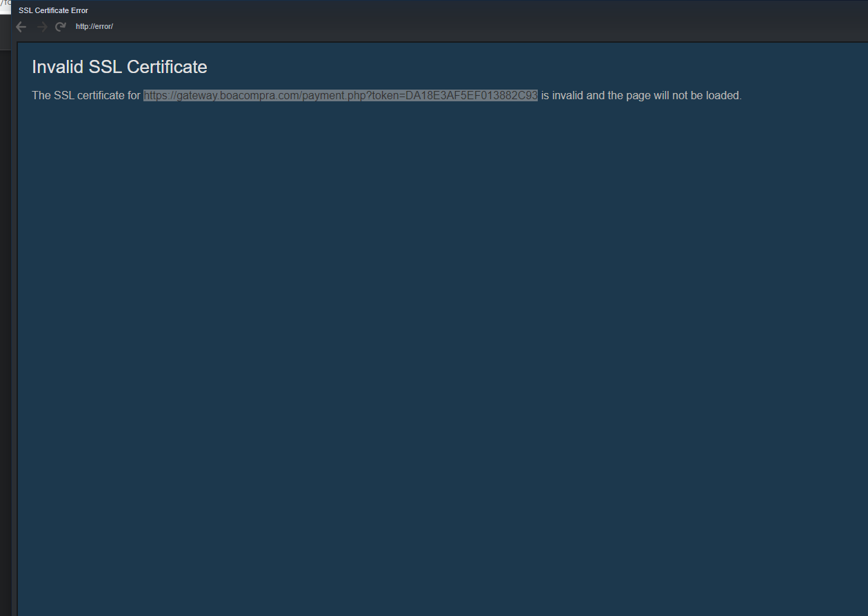The image size is (868, 616).
Task: Click the http://error/ address field
Action: [94, 27]
